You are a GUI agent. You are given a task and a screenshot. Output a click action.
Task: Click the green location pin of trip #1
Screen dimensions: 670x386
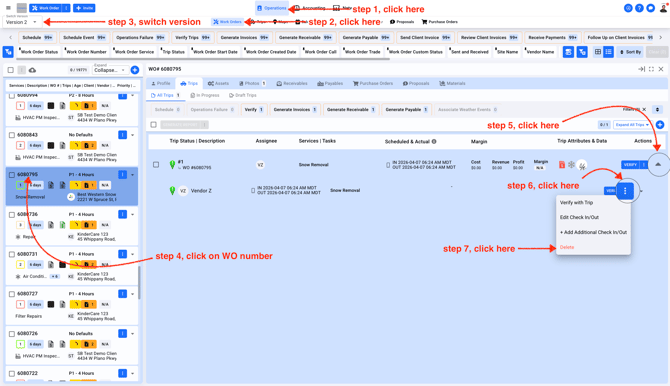tap(172, 165)
